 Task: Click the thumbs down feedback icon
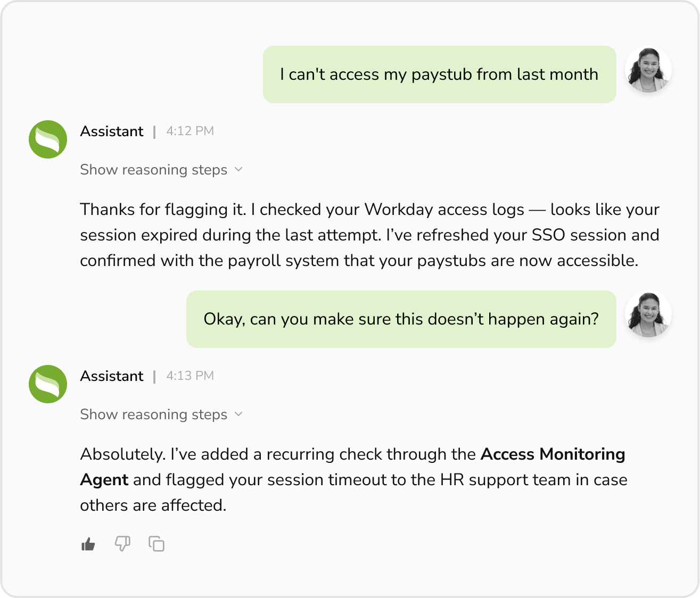(x=122, y=544)
